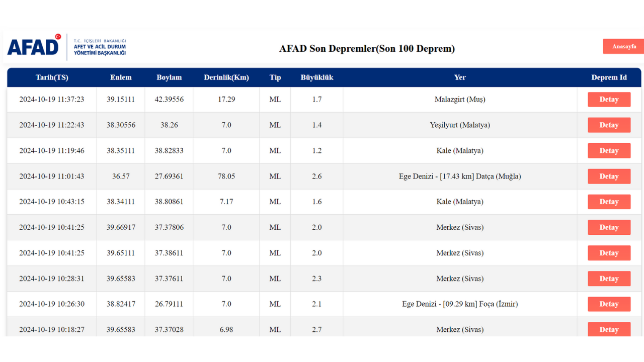Click the page title AFAD Son Depremler
The height and width of the screenshot is (362, 644).
(x=367, y=49)
